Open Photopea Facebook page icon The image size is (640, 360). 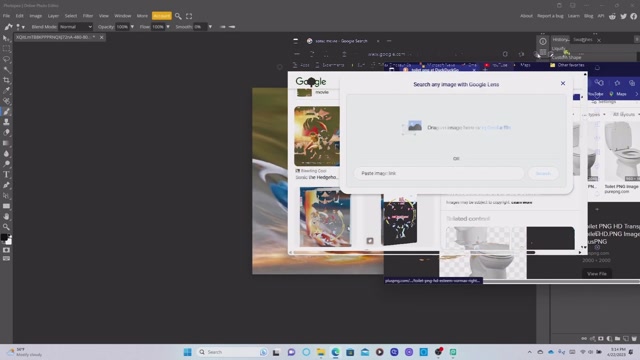(633, 16)
